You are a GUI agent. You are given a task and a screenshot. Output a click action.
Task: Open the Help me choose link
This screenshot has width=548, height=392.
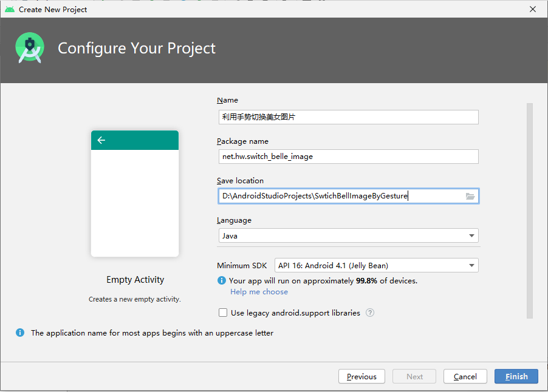click(259, 292)
